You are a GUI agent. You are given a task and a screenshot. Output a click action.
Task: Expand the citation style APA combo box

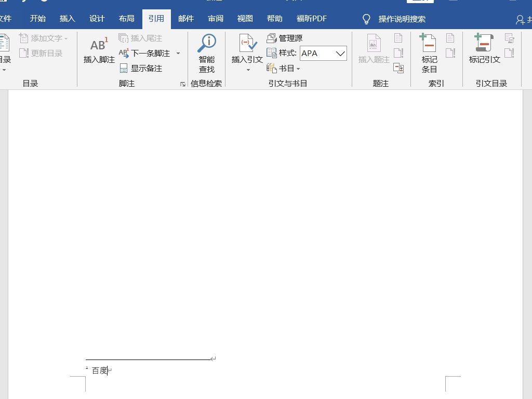tap(340, 53)
